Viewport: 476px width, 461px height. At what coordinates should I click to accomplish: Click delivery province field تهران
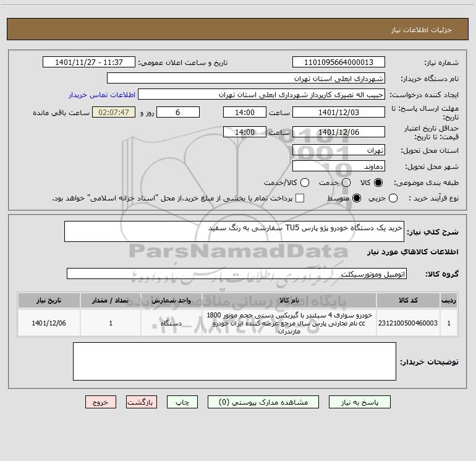(x=339, y=150)
